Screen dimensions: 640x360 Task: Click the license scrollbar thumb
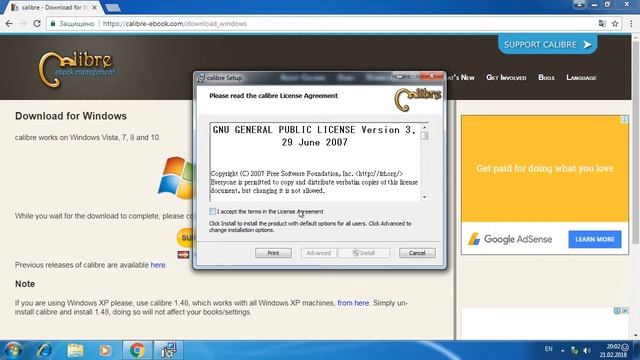pos(424,136)
